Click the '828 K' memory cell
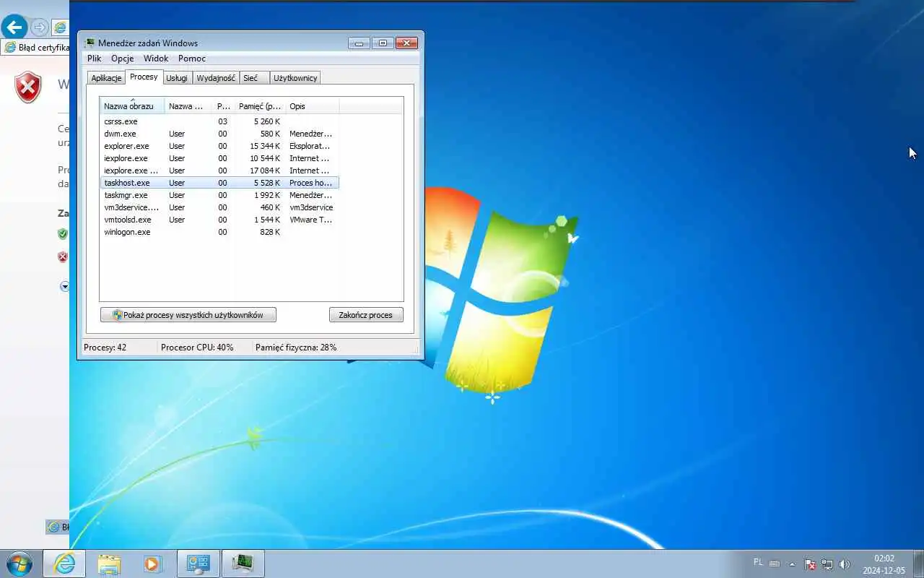 click(270, 232)
